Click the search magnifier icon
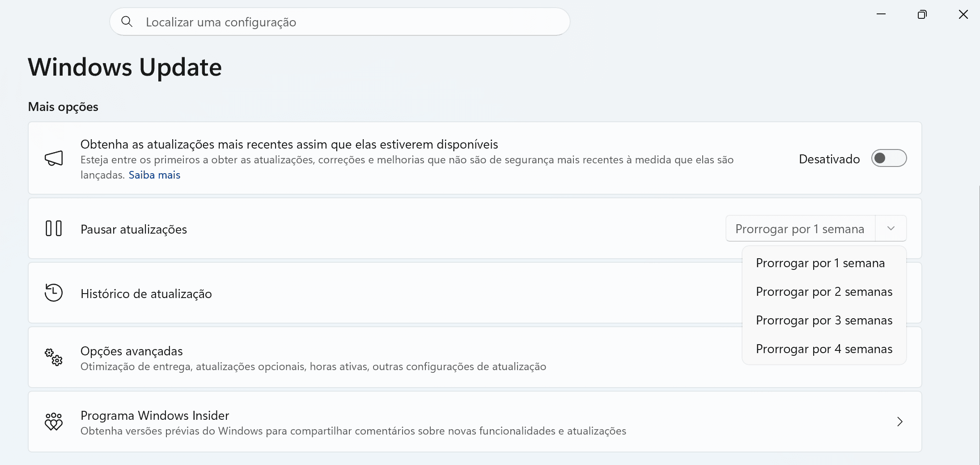The height and width of the screenshot is (465, 980). click(127, 21)
